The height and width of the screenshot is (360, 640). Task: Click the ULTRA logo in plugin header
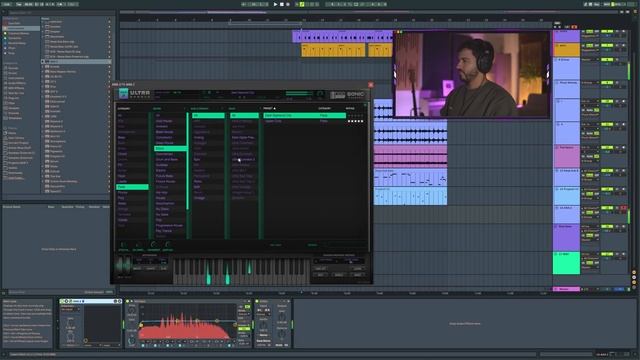tap(135, 94)
